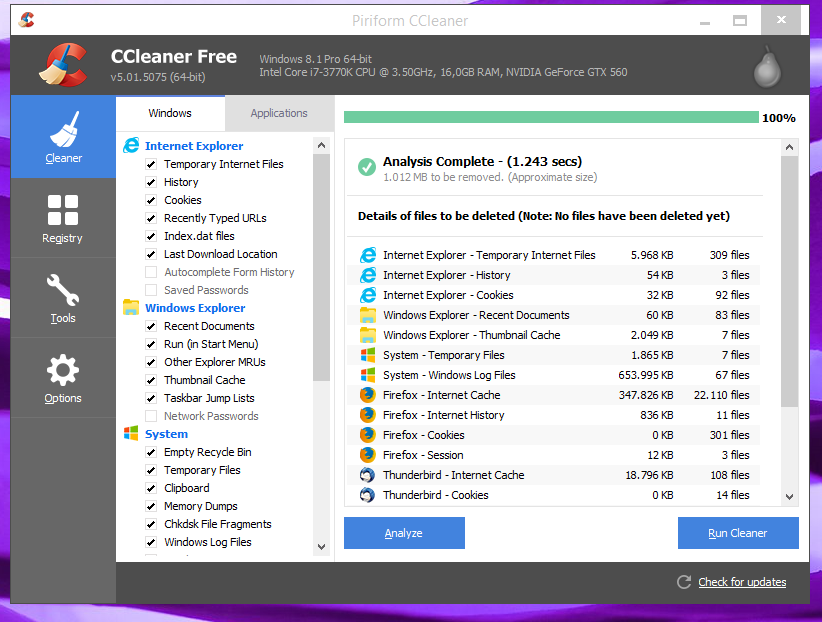Click Windows icon beside Windows Log Files result
This screenshot has height=622, width=822.
(368, 375)
